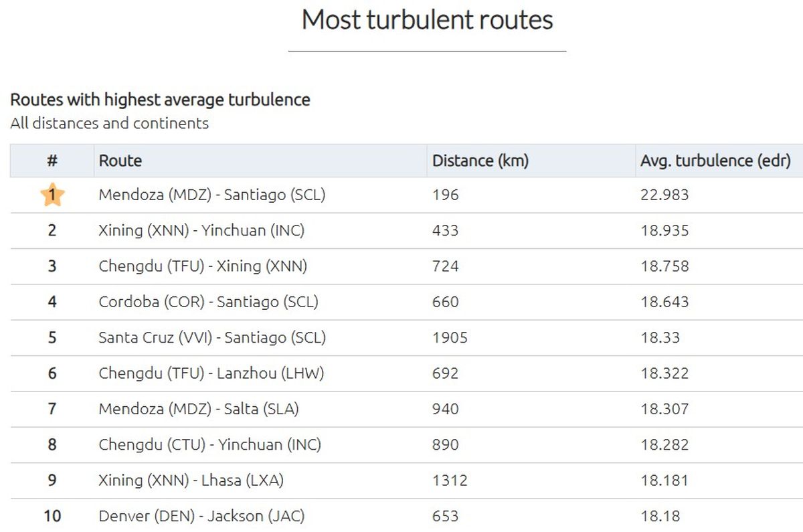Click the Most turbulent routes heading
The height and width of the screenshot is (532, 803).
427,19
